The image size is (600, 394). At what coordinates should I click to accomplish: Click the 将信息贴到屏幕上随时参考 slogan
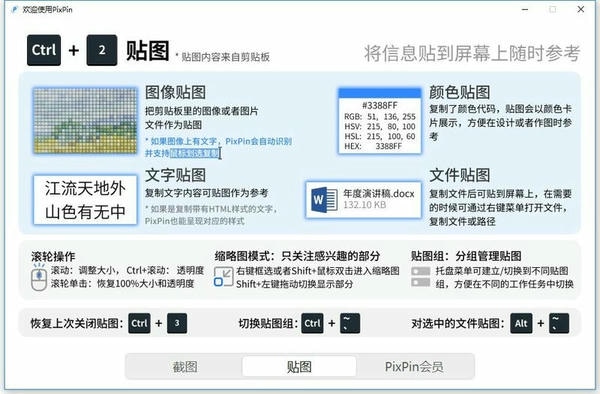tap(472, 53)
